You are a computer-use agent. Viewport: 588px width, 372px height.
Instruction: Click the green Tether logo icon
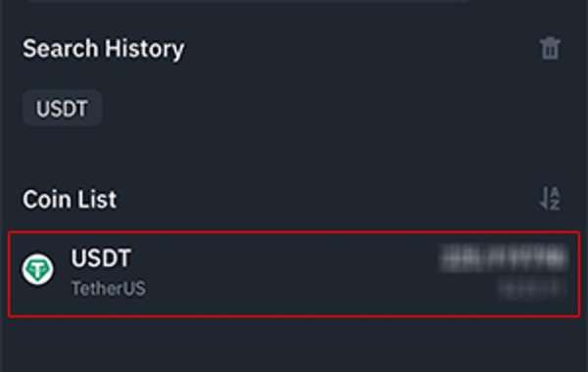click(x=37, y=269)
